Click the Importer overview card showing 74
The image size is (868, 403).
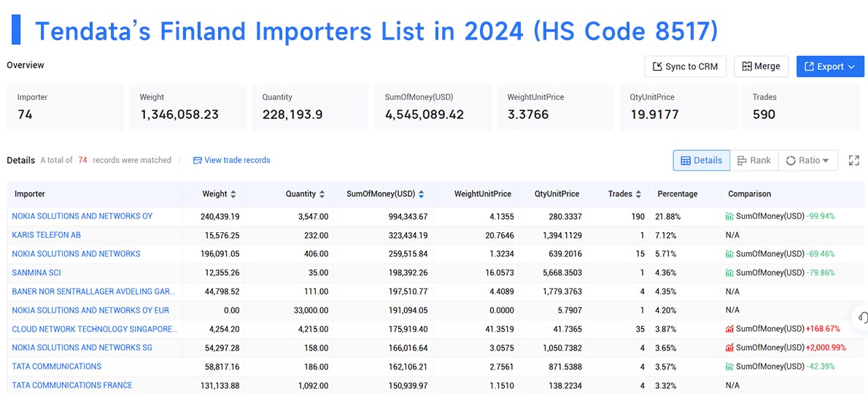pyautogui.click(x=65, y=107)
